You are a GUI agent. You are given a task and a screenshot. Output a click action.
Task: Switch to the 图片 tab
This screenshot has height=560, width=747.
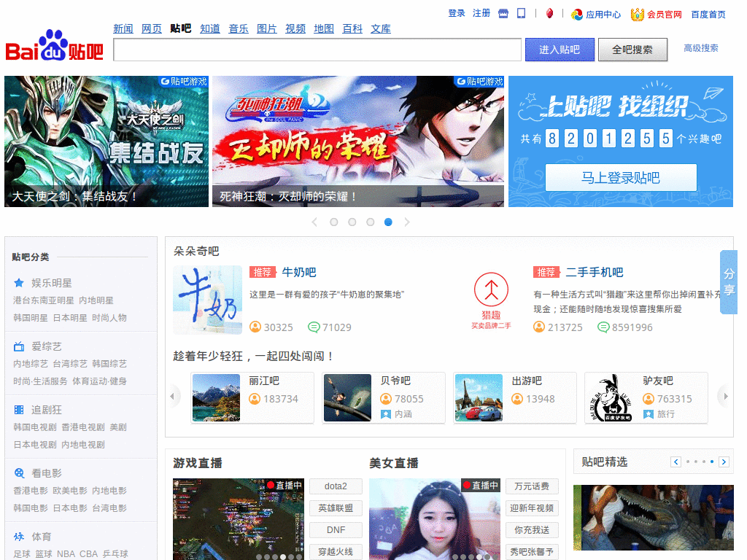[x=267, y=29]
